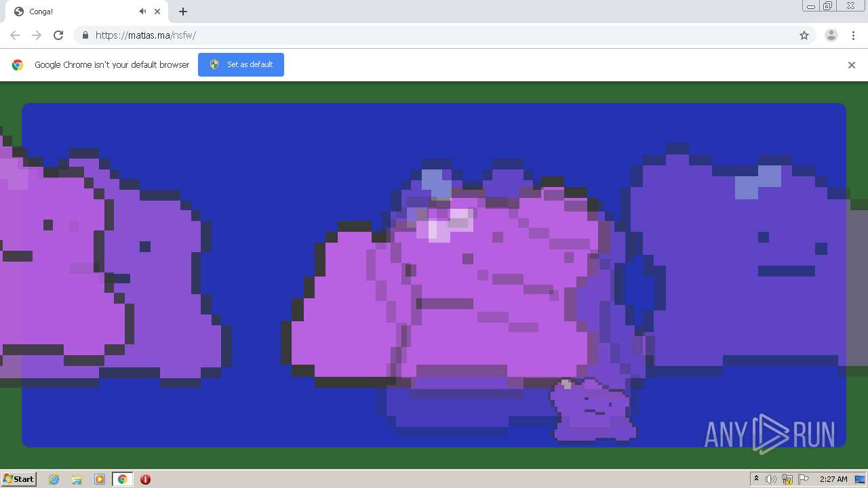The image size is (868, 488).
Task: Go forward to the next page
Action: (x=37, y=35)
